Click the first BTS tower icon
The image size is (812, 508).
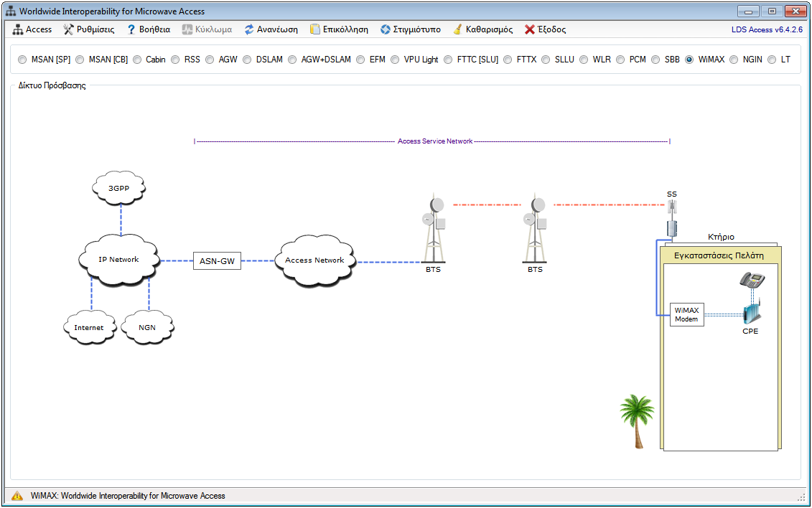point(433,230)
